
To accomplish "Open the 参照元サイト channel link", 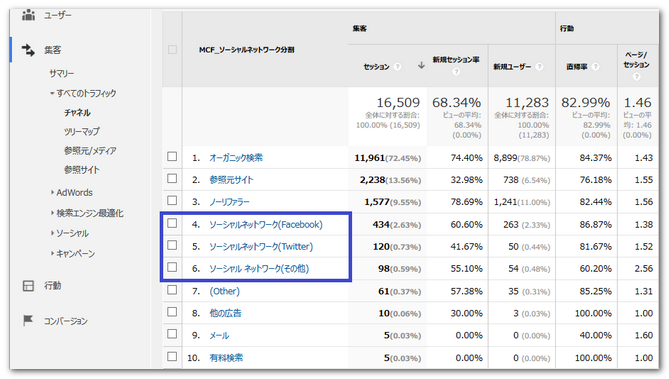I will [x=231, y=180].
